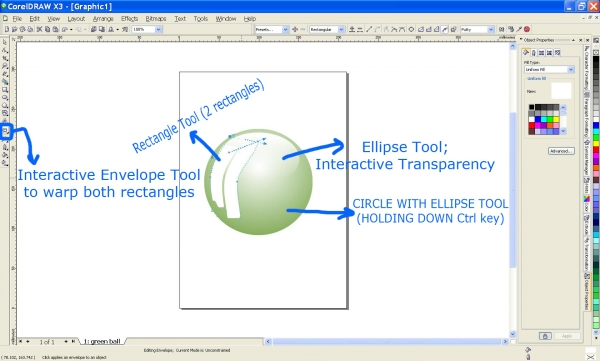
Task: Click the Cut scissors icon
Action: click(x=39, y=29)
